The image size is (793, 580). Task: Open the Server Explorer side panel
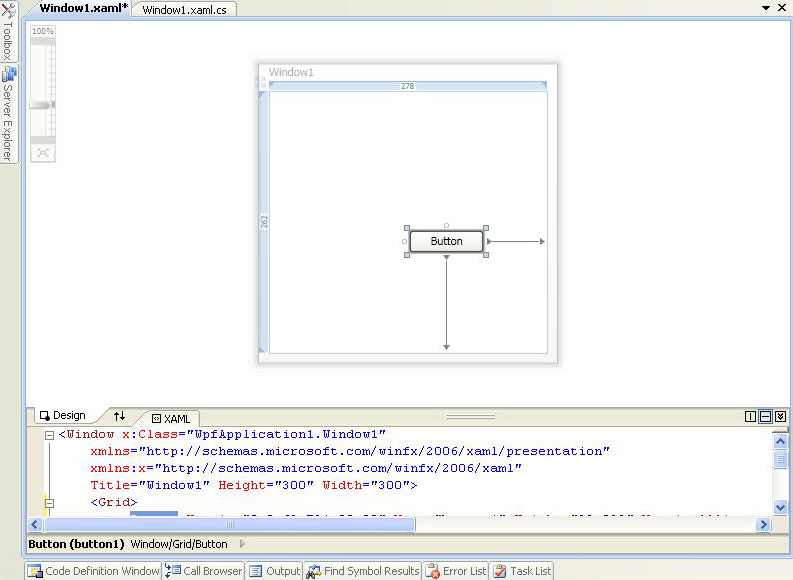coord(8,114)
